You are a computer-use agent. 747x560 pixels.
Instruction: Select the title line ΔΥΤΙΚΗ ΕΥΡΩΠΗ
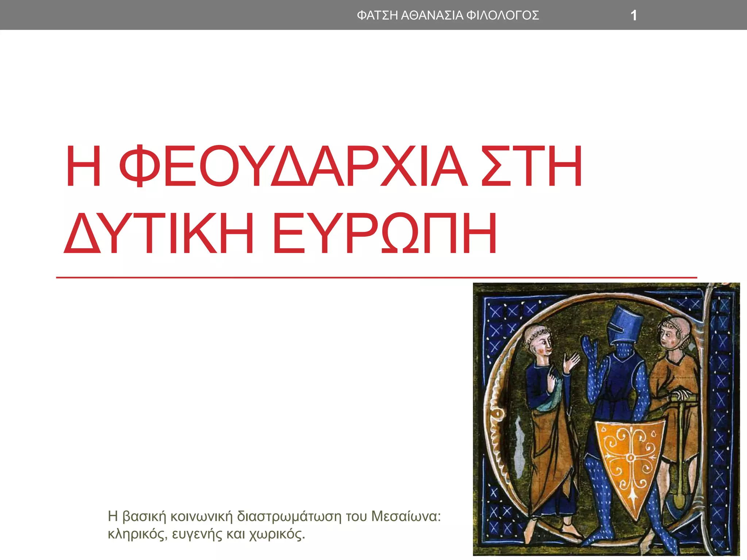[x=280, y=233]
